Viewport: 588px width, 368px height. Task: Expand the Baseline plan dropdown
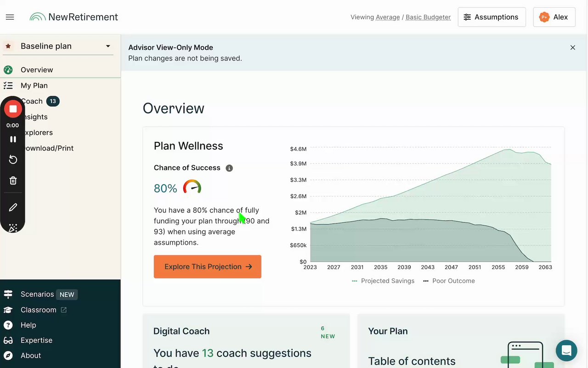tap(108, 46)
